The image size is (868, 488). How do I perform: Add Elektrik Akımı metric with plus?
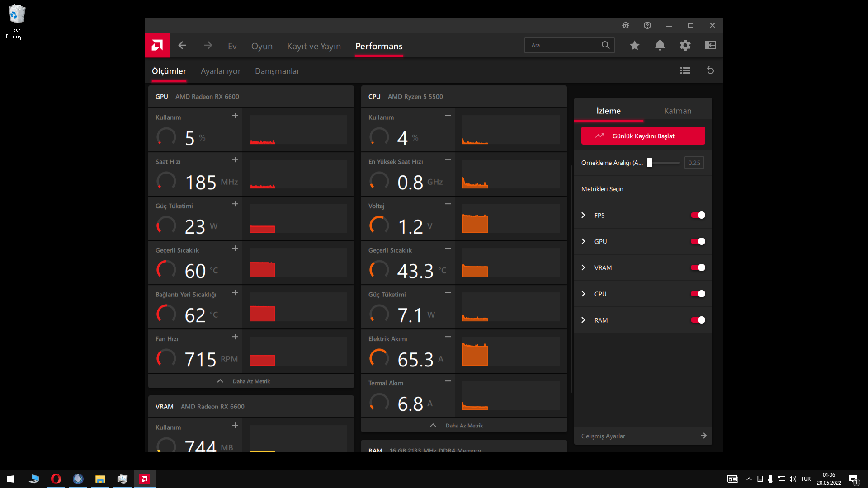(x=448, y=337)
